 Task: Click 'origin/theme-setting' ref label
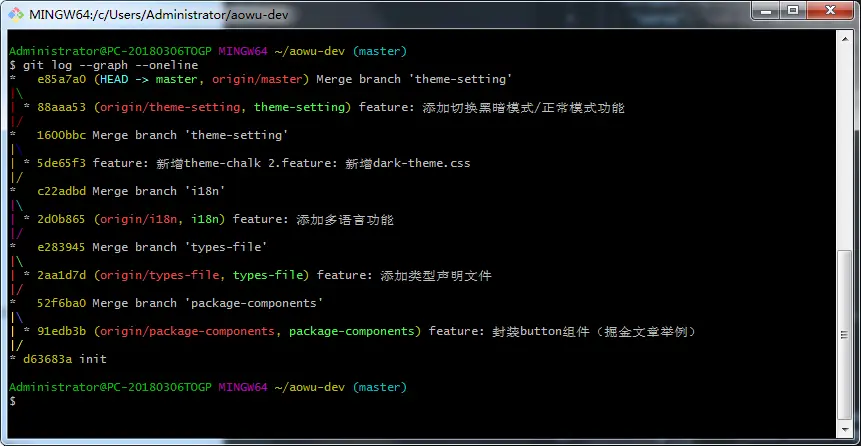click(170, 107)
